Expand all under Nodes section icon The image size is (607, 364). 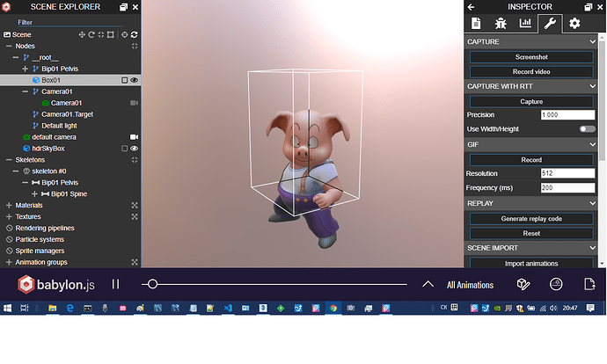(x=135, y=46)
